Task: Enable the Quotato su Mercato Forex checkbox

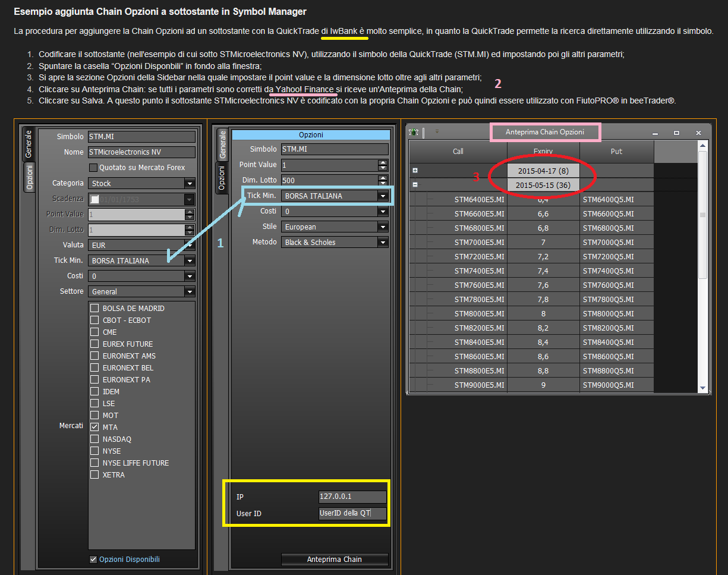Action: [93, 168]
